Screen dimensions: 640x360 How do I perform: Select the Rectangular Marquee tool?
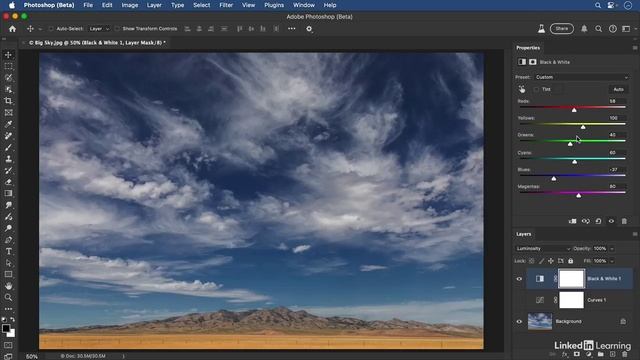[x=8, y=66]
